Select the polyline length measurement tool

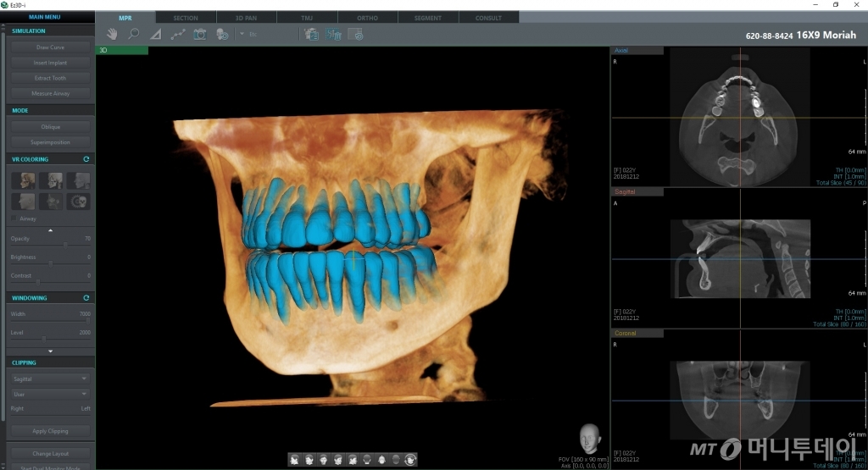178,34
